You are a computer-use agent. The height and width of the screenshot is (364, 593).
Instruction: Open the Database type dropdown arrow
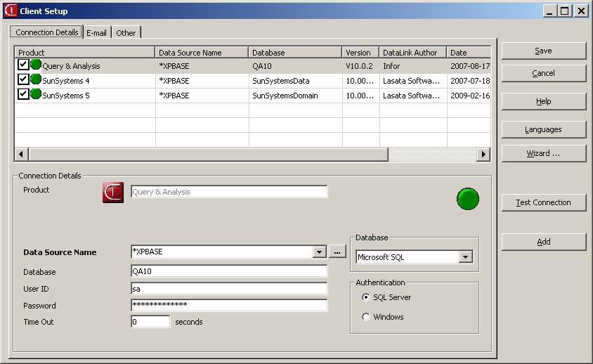point(466,257)
